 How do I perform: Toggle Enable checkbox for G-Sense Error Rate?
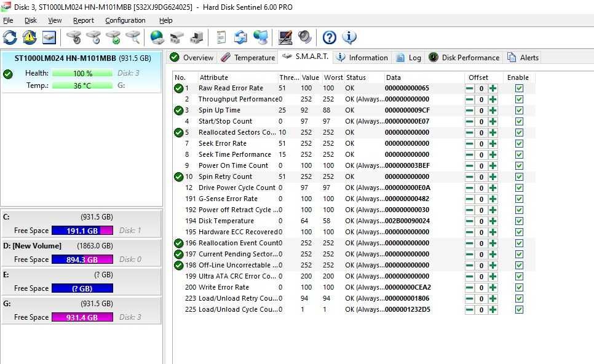pos(519,199)
